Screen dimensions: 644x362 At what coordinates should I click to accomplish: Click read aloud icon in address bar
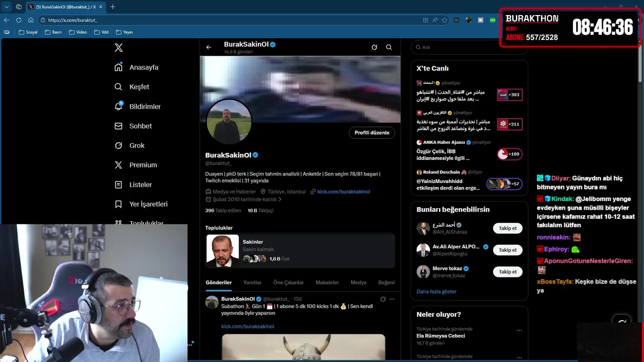[435, 20]
